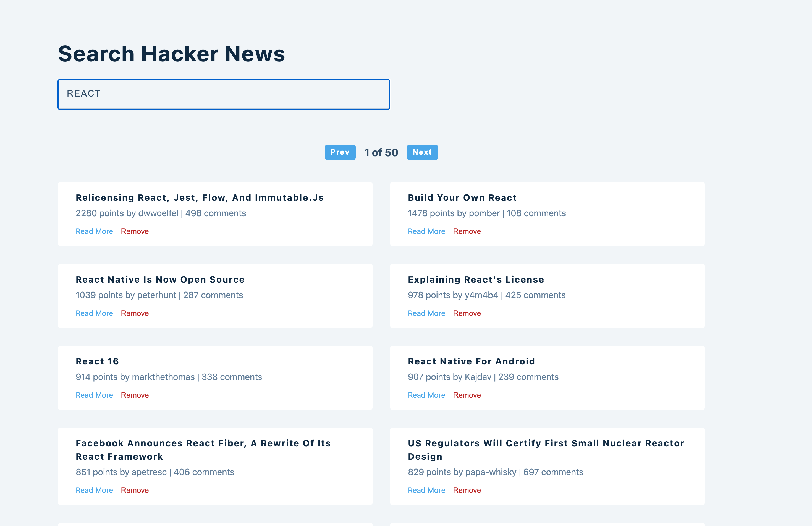
Task: Click the 1 of 50 page indicator
Action: point(381,152)
